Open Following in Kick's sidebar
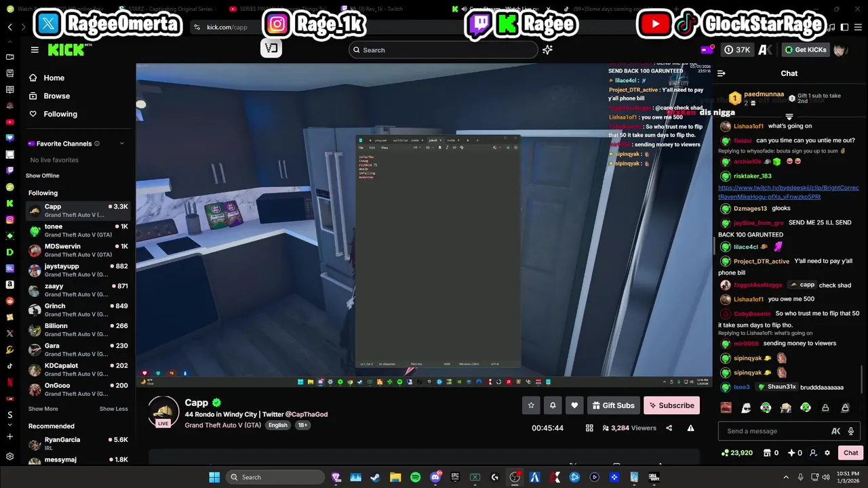868x488 pixels. click(60, 114)
